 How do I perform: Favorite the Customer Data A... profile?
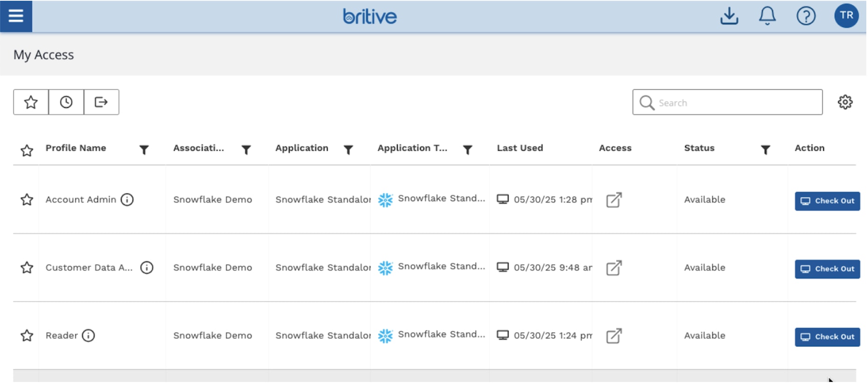27,267
